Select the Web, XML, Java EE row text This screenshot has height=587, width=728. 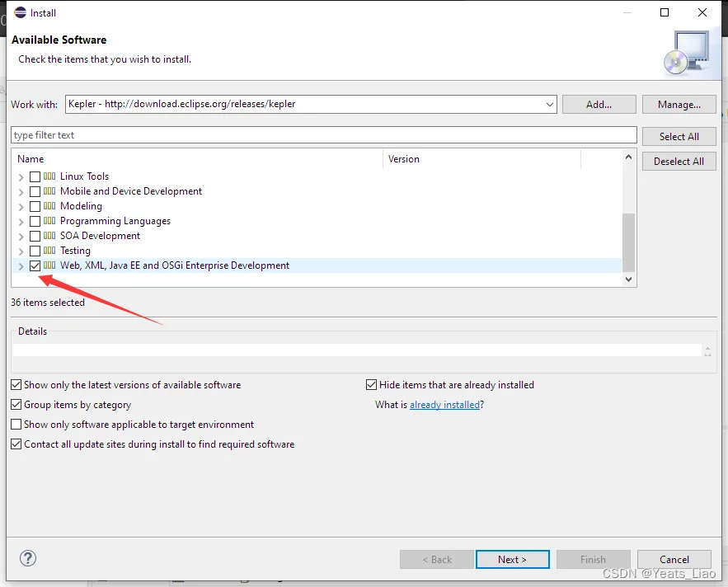[x=175, y=265]
